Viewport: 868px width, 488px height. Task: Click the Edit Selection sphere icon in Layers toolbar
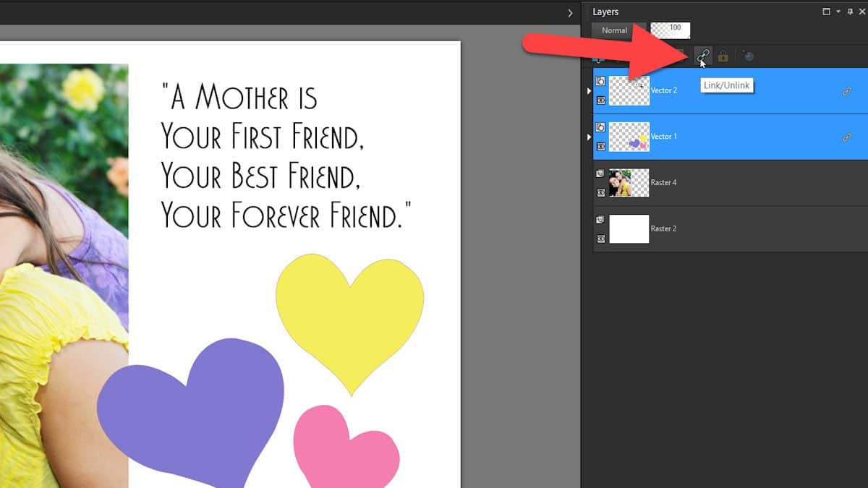click(x=748, y=55)
